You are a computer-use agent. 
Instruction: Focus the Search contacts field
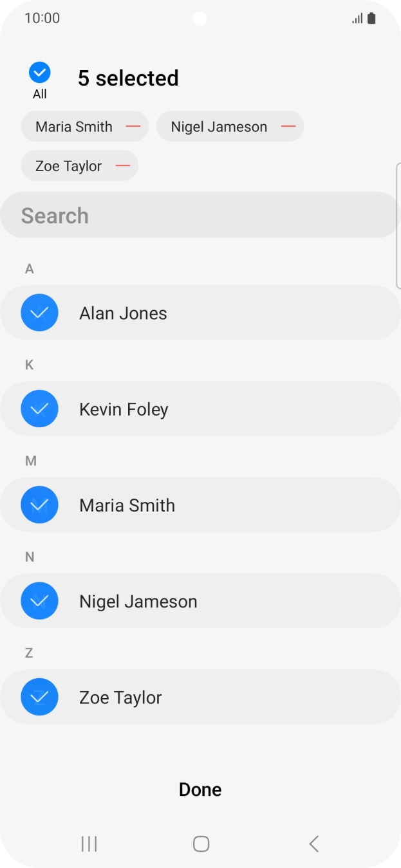[200, 216]
